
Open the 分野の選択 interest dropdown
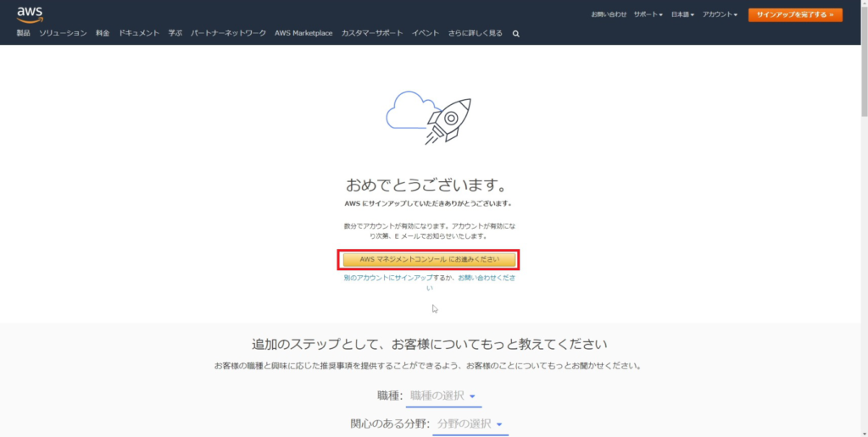[x=470, y=423]
